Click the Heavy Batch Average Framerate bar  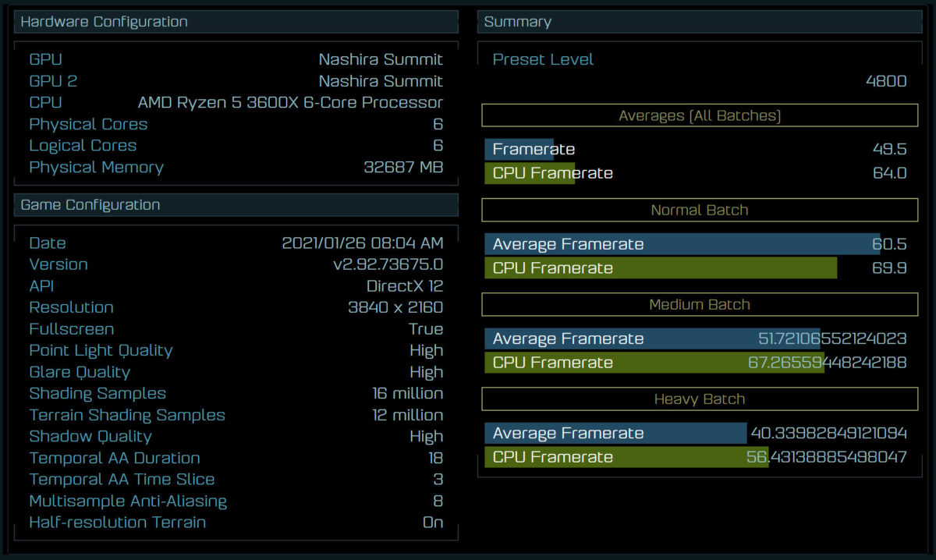(x=615, y=433)
